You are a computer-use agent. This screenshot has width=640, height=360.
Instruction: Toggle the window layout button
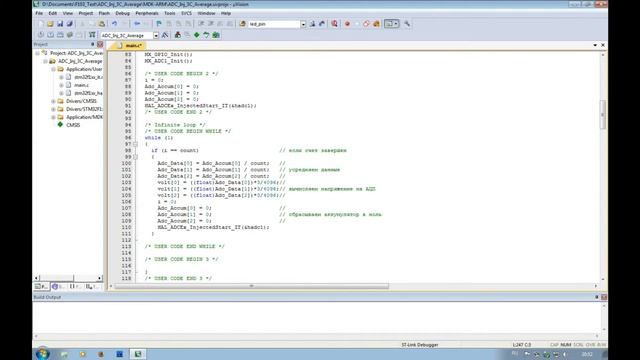tap(391, 24)
